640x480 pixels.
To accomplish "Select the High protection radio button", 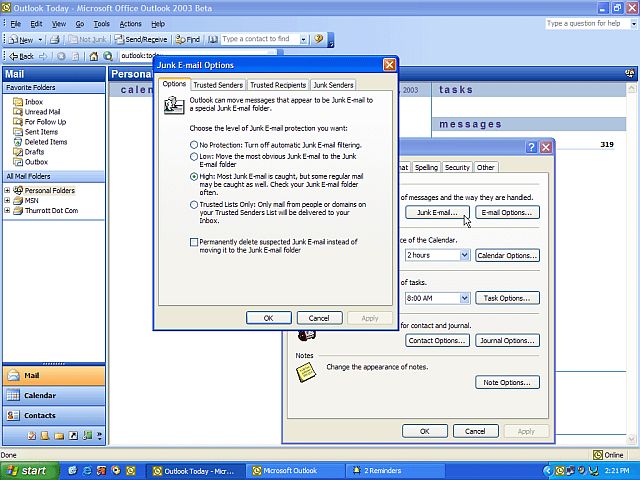I will coord(194,177).
